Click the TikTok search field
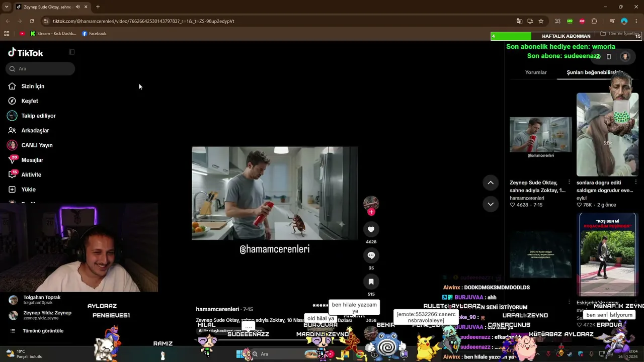The width and height of the screenshot is (644, 362). (x=41, y=69)
